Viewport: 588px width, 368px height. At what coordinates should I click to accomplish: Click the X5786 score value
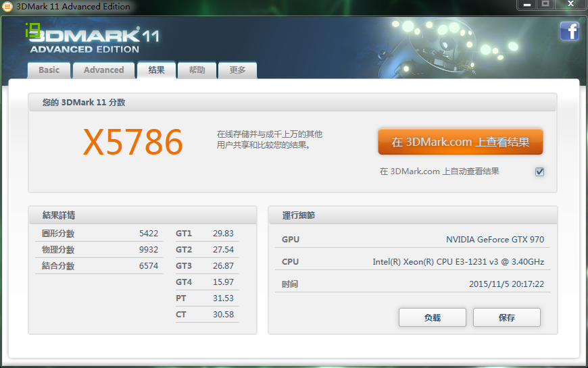tap(132, 142)
